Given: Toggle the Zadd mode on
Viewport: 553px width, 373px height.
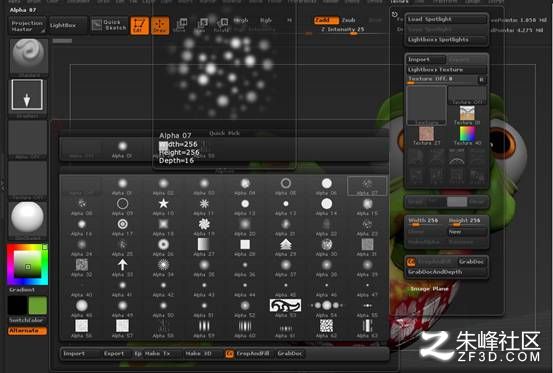Looking at the screenshot, I should 326,20.
